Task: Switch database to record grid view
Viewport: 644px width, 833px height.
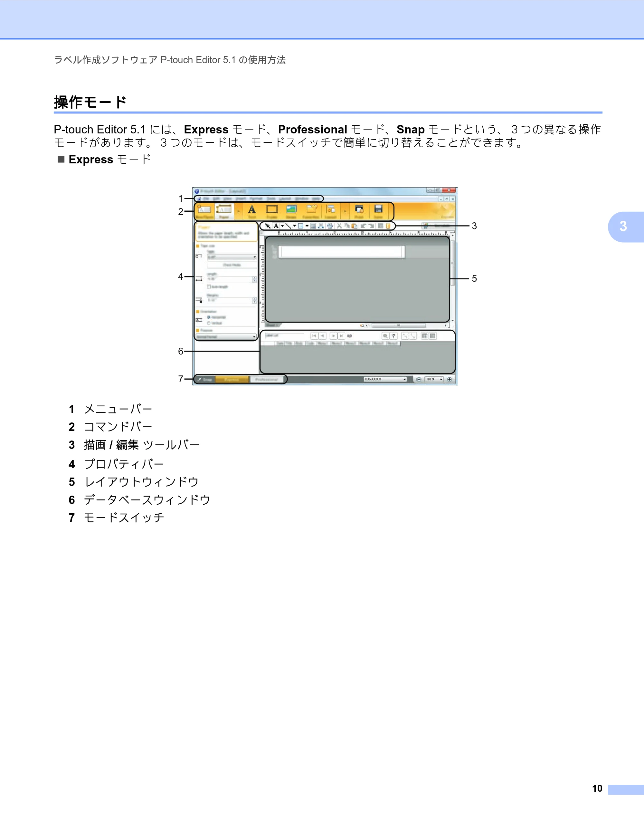Action: click(424, 336)
